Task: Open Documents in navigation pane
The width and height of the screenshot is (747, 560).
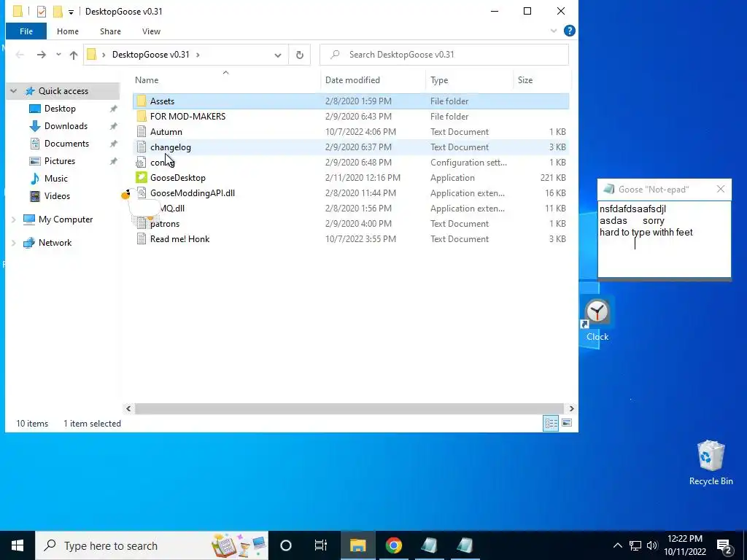Action: point(66,144)
